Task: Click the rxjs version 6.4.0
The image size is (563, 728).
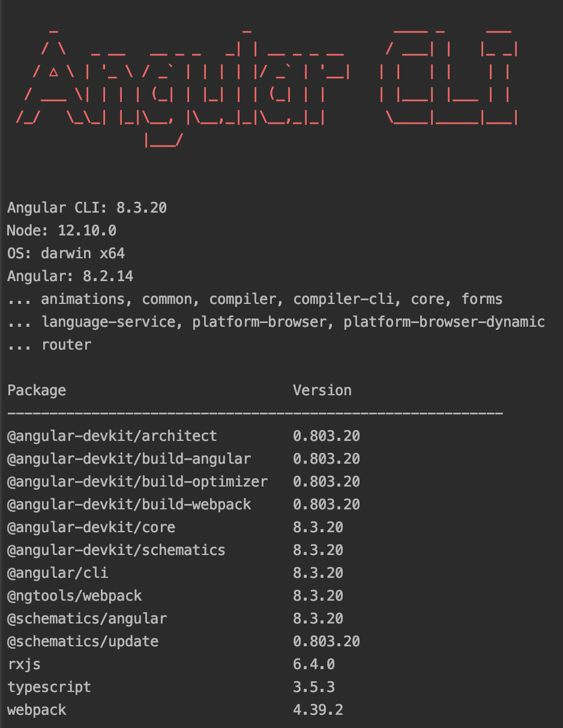Action: [314, 664]
